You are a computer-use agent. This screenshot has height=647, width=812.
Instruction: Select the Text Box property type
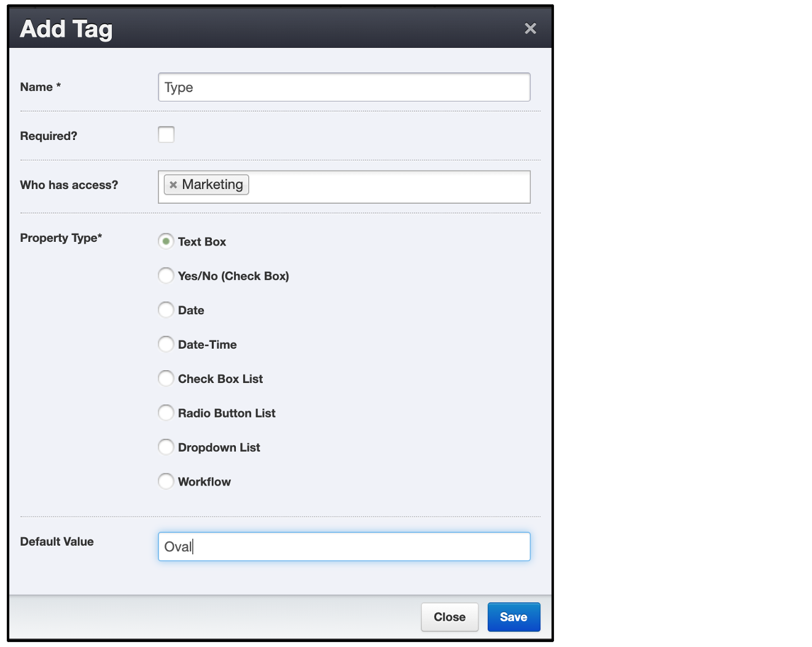[166, 241]
